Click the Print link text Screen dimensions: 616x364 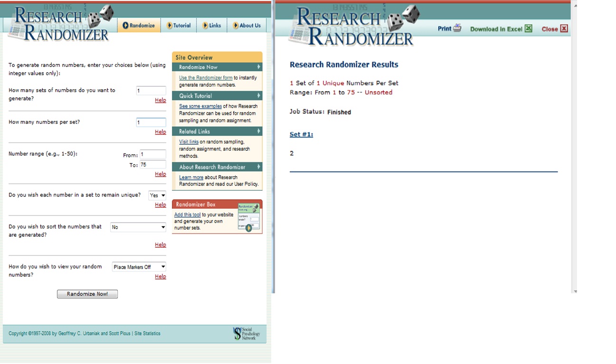pyautogui.click(x=445, y=28)
